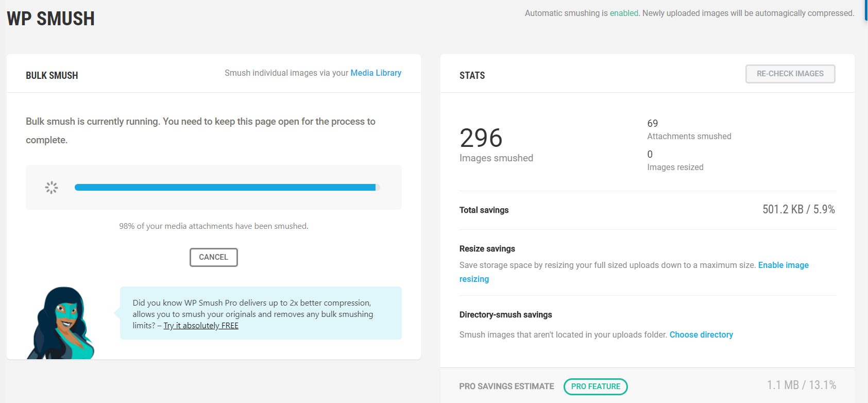
Task: Click Try it absolutely FREE link
Action: tap(201, 326)
